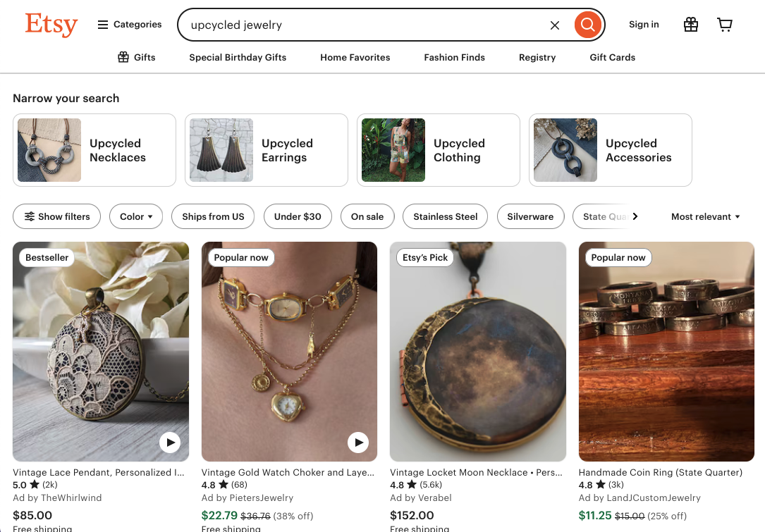Toggle the Ships from US filter
Image resolution: width=765 pixels, height=532 pixels.
(213, 216)
